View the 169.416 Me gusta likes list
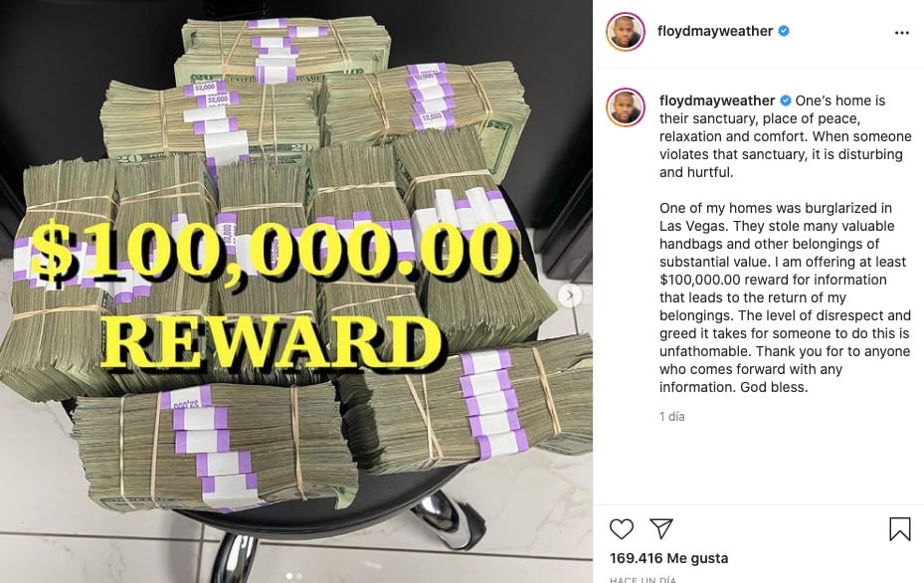Screen dimensions: 924x583 click(x=668, y=558)
